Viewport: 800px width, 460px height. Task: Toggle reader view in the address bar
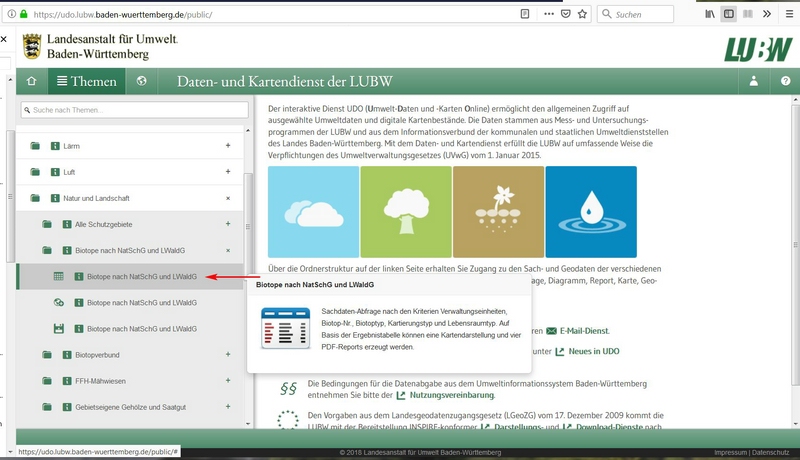(525, 15)
